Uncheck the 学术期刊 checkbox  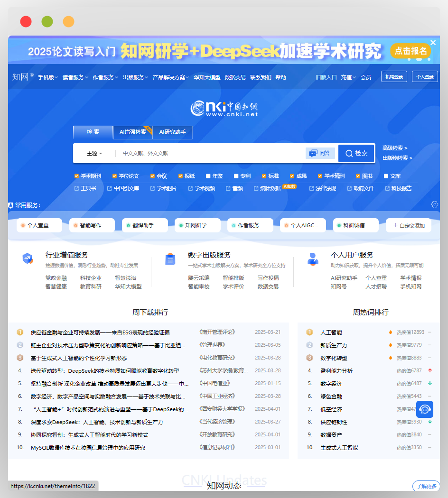click(76, 176)
